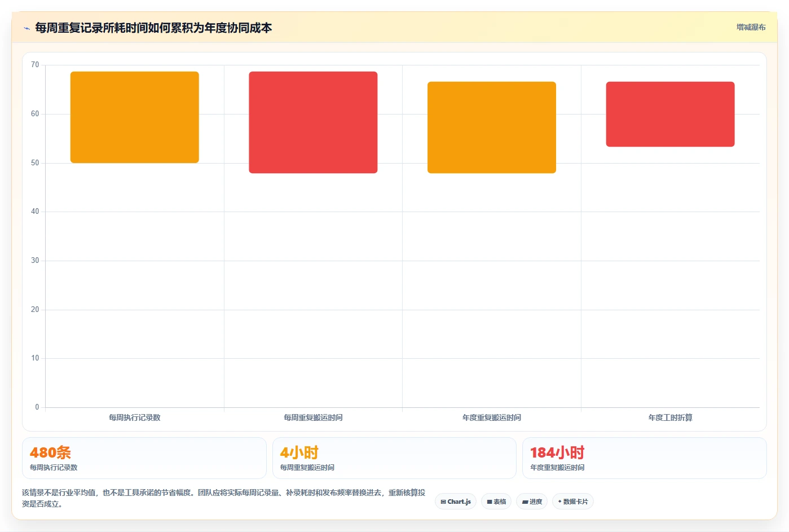The image size is (789, 532).
Task: Click the red 年度工时折算 bar
Action: coord(670,115)
